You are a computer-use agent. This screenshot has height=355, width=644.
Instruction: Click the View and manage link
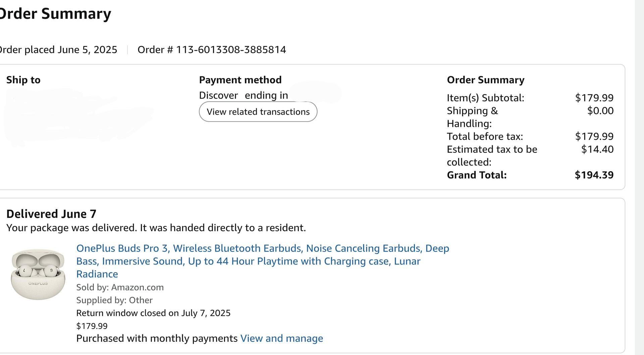click(x=281, y=338)
